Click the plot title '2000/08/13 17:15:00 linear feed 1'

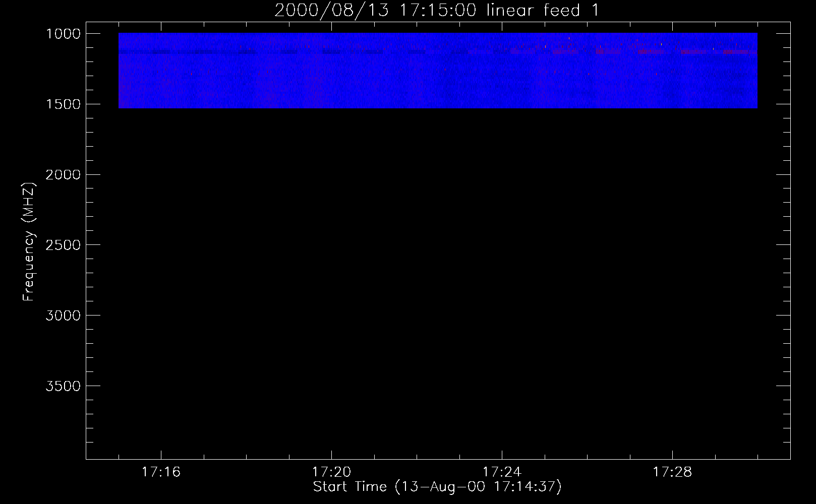tap(437, 10)
